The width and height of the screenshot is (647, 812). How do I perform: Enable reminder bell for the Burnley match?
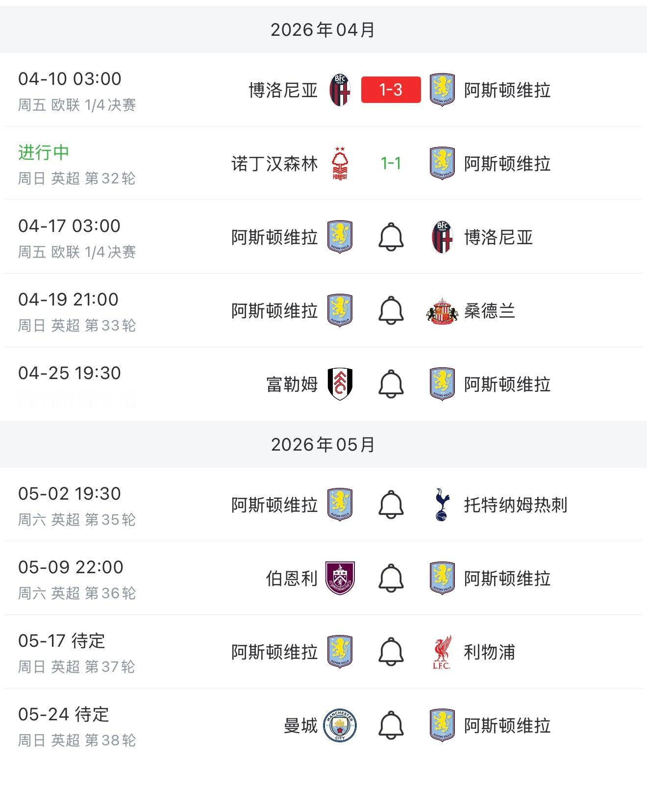click(391, 578)
